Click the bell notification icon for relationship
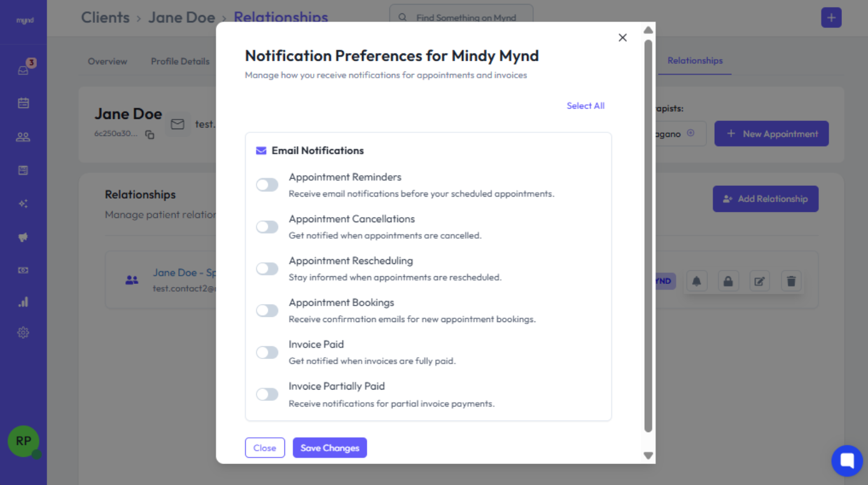This screenshot has height=485, width=868. [x=696, y=281]
